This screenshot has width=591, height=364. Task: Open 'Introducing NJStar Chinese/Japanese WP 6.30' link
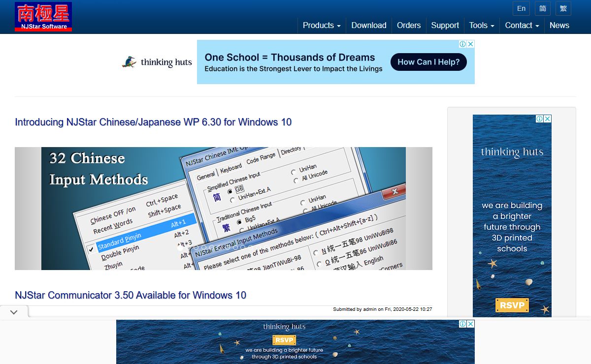[153, 122]
